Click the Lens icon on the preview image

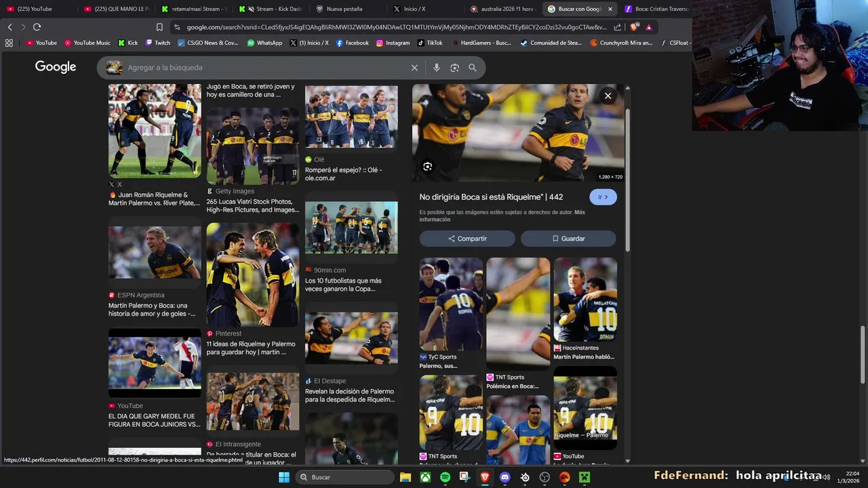(x=427, y=167)
